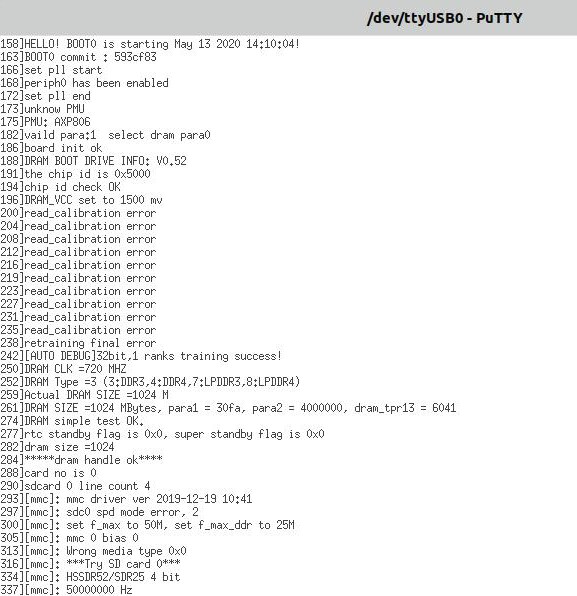The height and width of the screenshot is (596, 577).
Task: Click the board init ok line
Action: coord(51,148)
